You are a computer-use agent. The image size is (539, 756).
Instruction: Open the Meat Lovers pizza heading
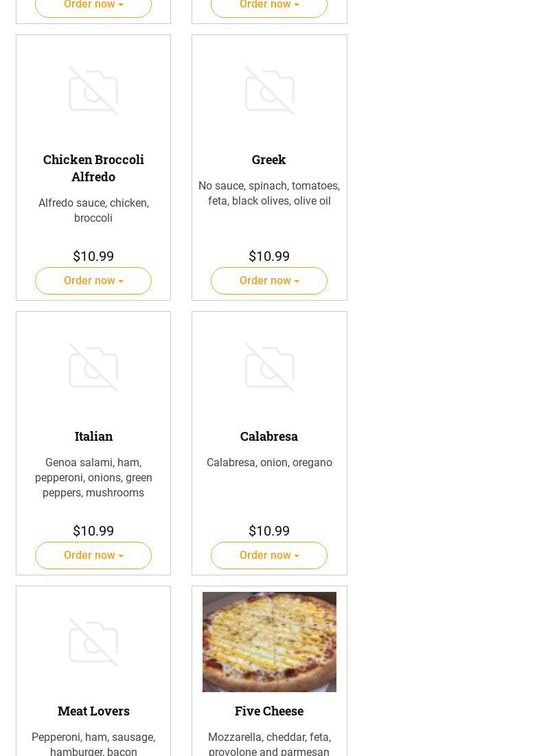[93, 711]
